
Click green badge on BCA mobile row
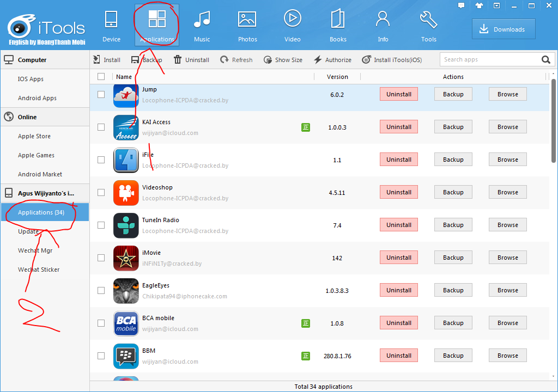click(305, 323)
